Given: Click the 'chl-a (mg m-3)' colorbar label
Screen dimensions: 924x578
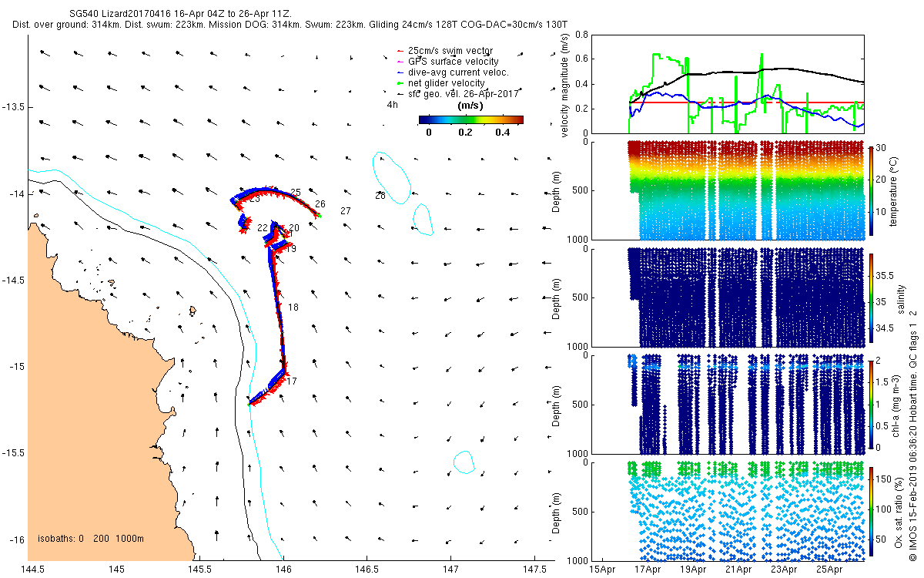Looking at the screenshot, I should tap(897, 404).
